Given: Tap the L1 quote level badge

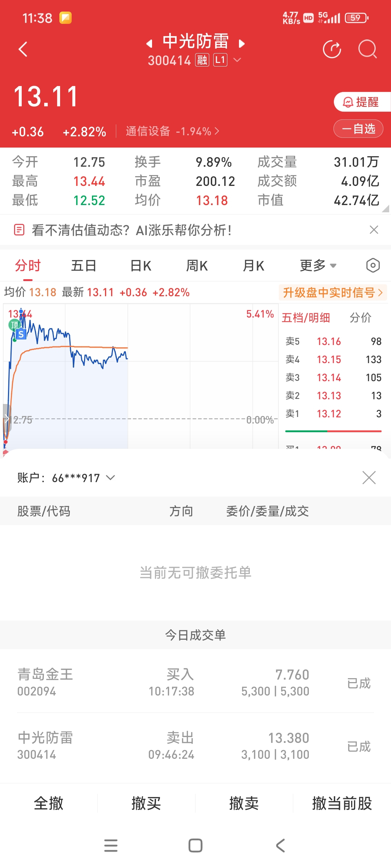Looking at the screenshot, I should (220, 60).
